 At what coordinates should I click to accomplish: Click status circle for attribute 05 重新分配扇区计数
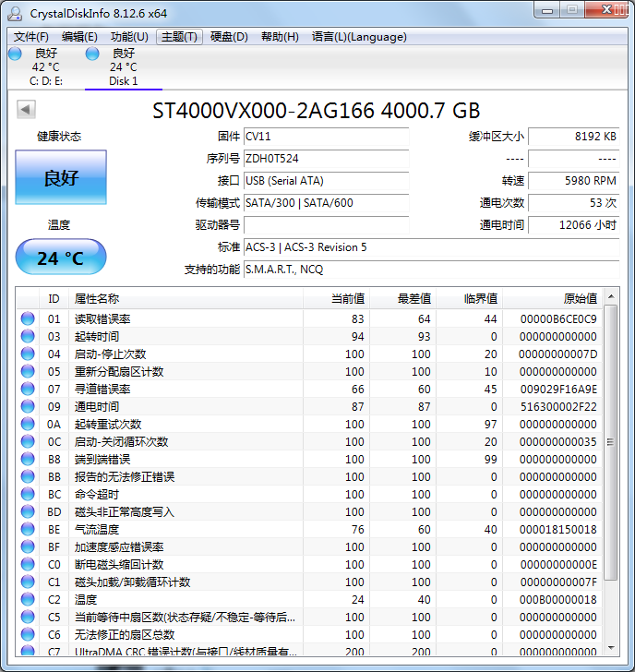click(28, 371)
